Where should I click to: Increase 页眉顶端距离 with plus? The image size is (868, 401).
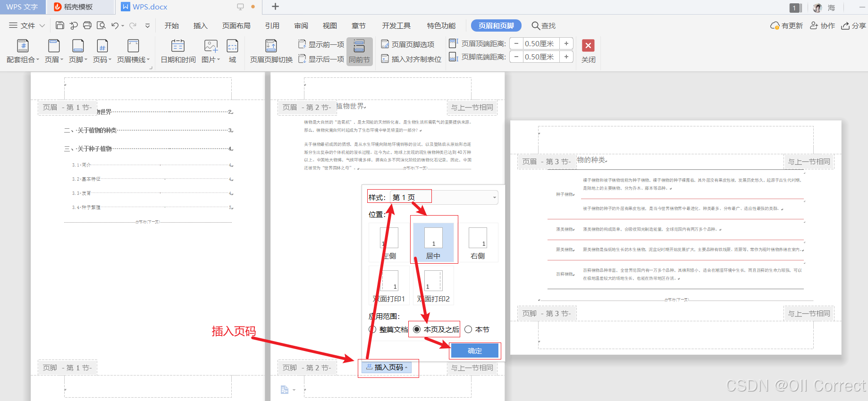566,43
